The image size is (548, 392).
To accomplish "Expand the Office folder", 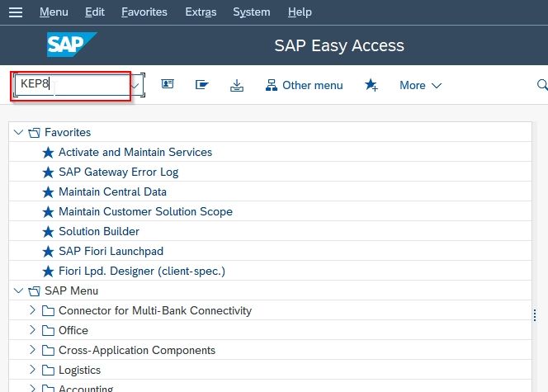I will click(32, 330).
